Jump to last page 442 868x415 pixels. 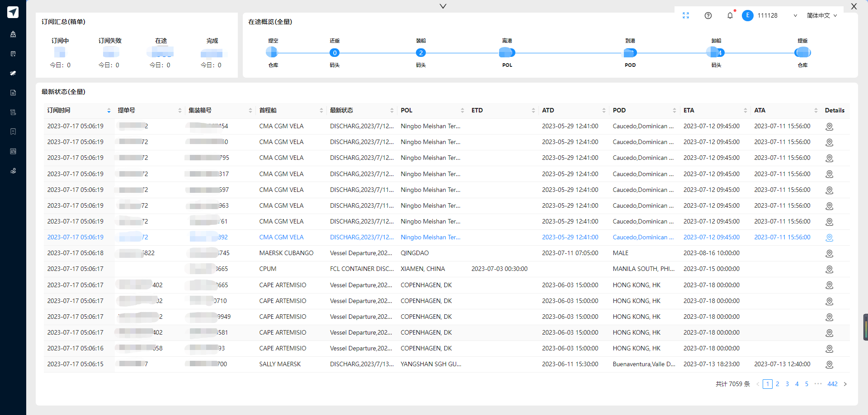click(832, 384)
